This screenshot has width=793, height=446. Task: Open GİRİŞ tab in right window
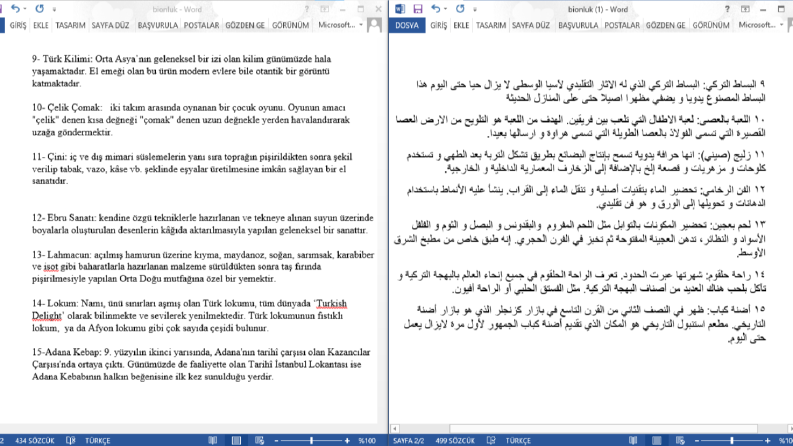tap(438, 25)
